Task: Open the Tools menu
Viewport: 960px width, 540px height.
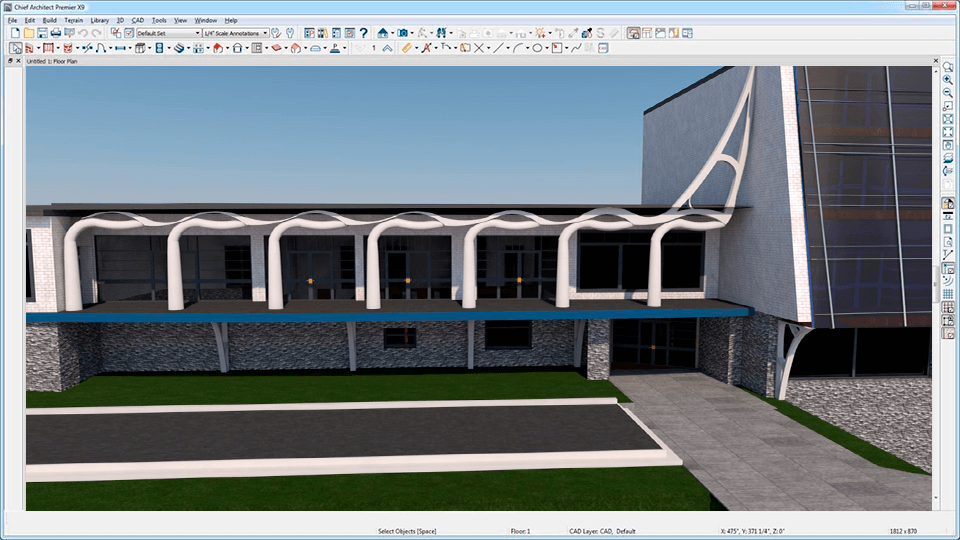Action: tap(159, 20)
